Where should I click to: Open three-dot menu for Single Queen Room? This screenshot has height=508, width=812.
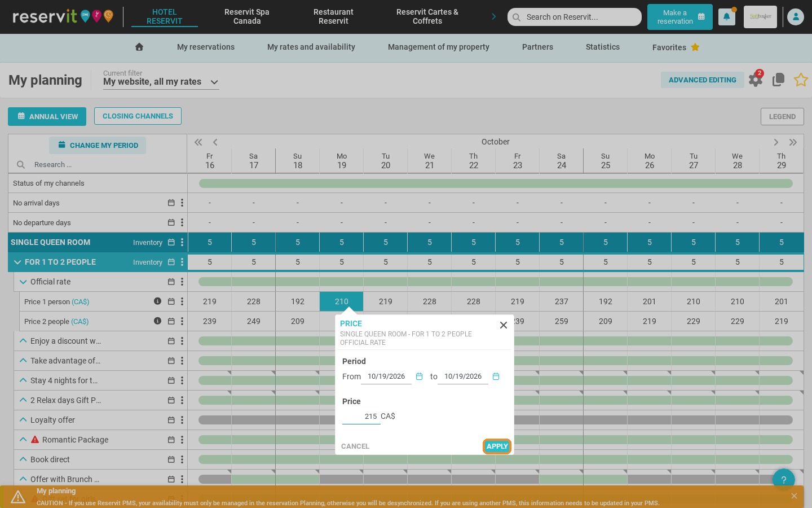(182, 242)
